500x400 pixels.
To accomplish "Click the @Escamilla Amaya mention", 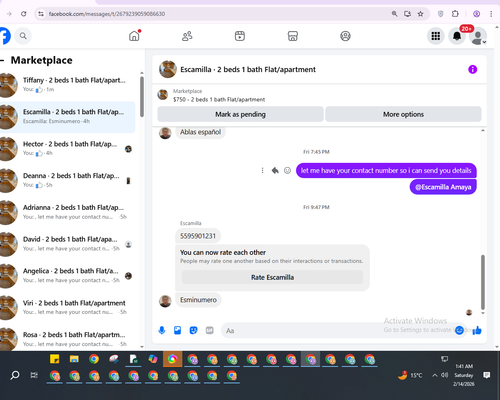I will 443,187.
